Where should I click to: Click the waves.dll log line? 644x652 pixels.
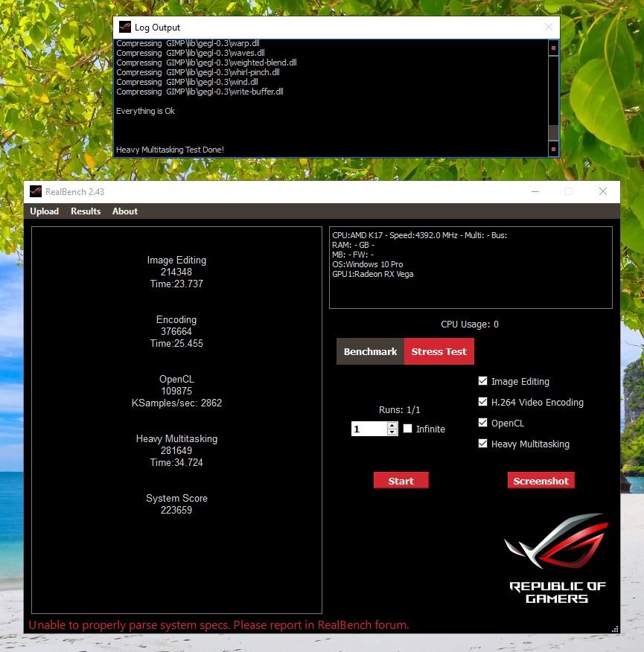click(190, 54)
